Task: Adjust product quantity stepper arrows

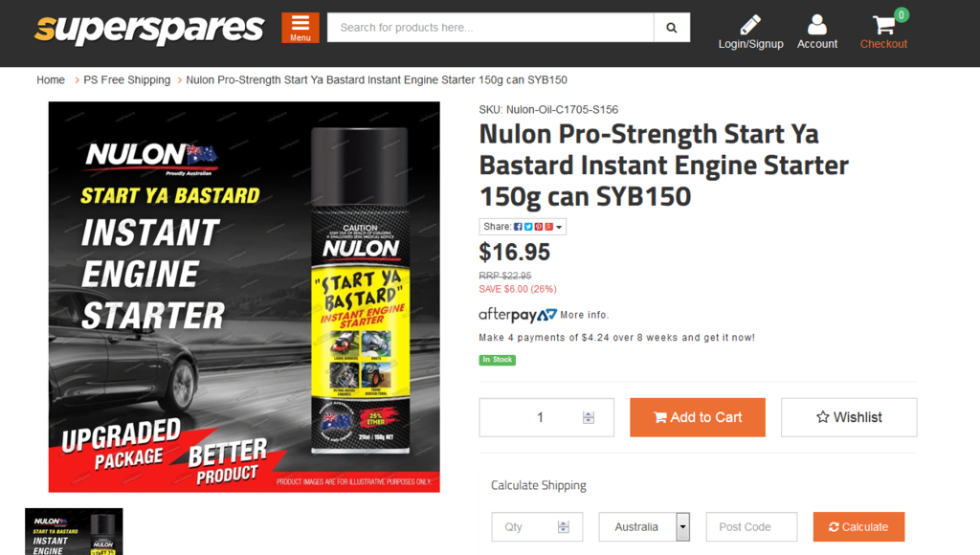Action: click(589, 417)
